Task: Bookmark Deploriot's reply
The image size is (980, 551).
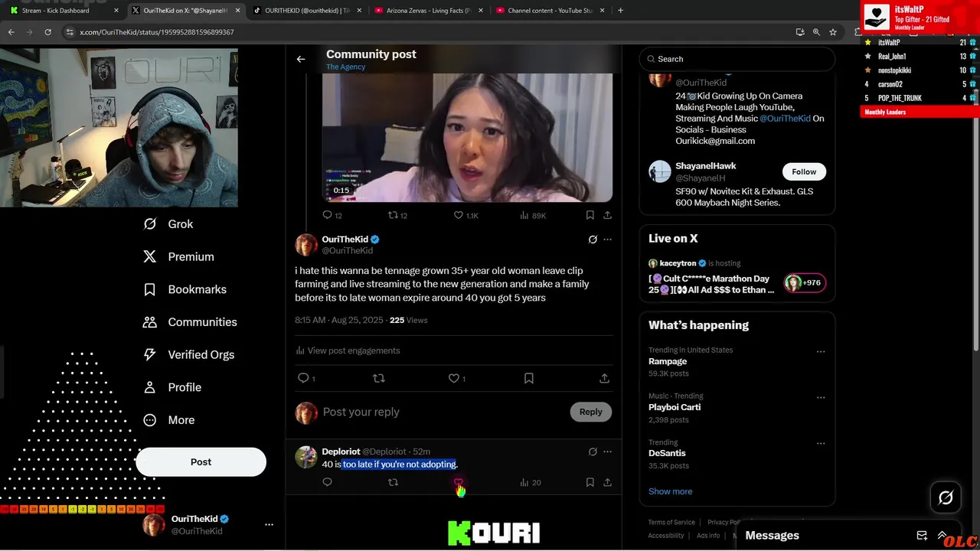Action: point(590,482)
